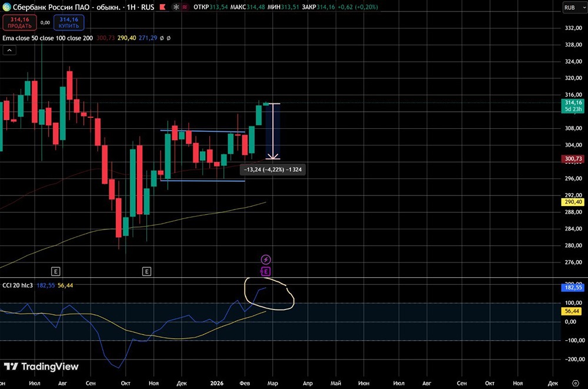
Task: Click the red 300,73 EMA price label
Action: click(x=574, y=159)
